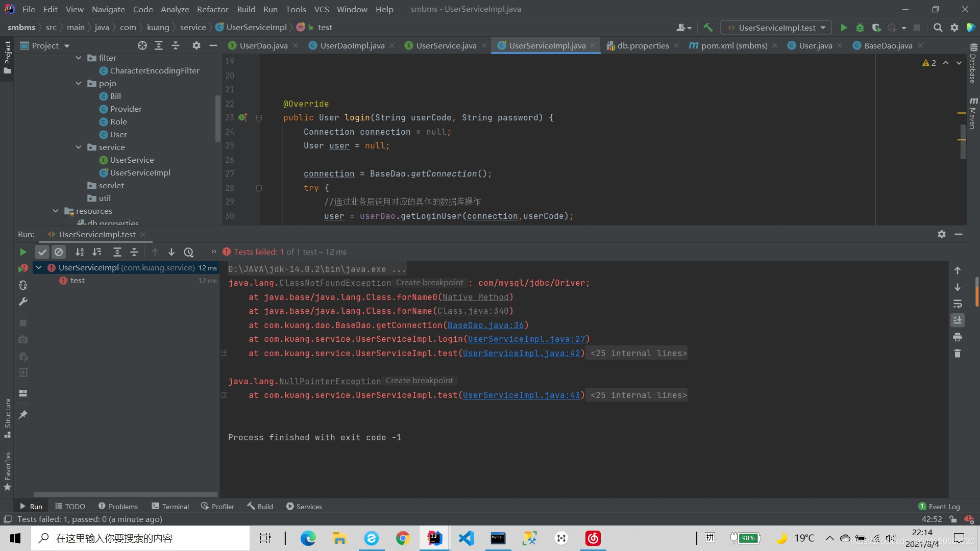Open Project view mode dropdown
This screenshot has width=980, height=551.
pyautogui.click(x=45, y=46)
